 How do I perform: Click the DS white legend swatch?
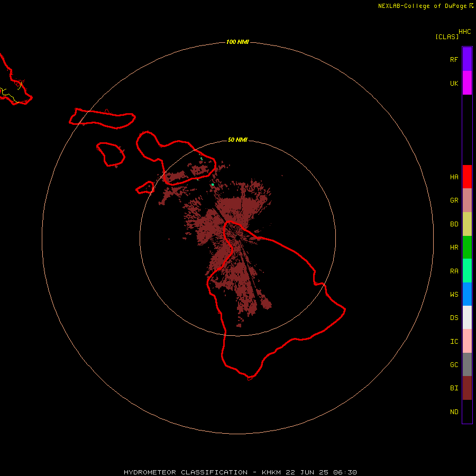click(x=467, y=317)
